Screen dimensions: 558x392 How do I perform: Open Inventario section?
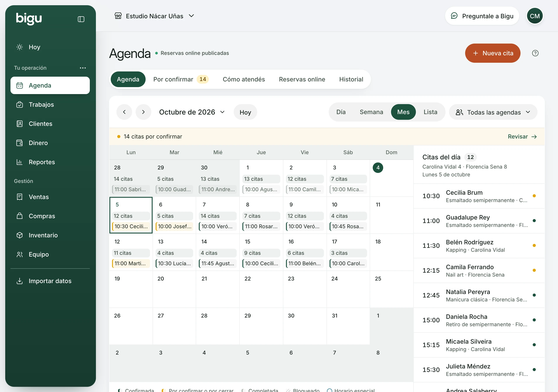coord(50,235)
